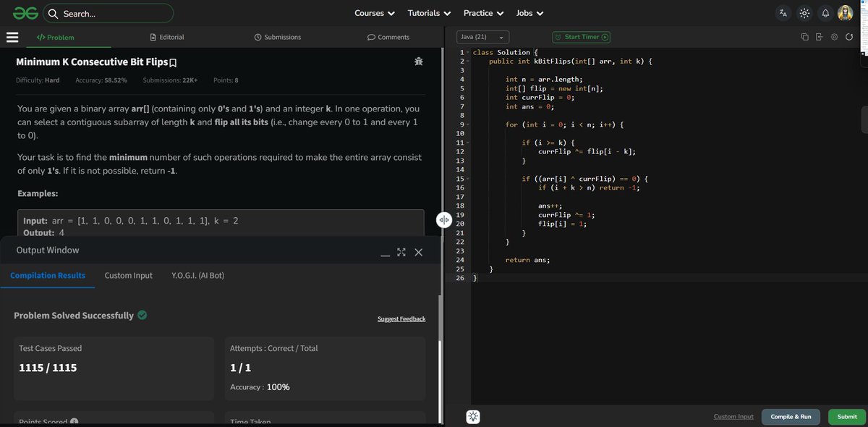This screenshot has width=868, height=427.
Task: Click the 'return ans;' code line
Action: click(527, 260)
